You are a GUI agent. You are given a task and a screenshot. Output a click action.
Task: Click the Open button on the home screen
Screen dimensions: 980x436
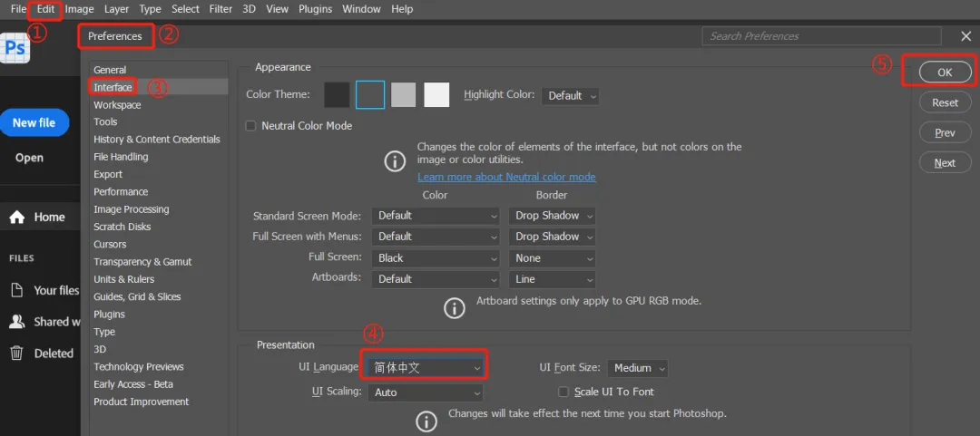point(29,158)
